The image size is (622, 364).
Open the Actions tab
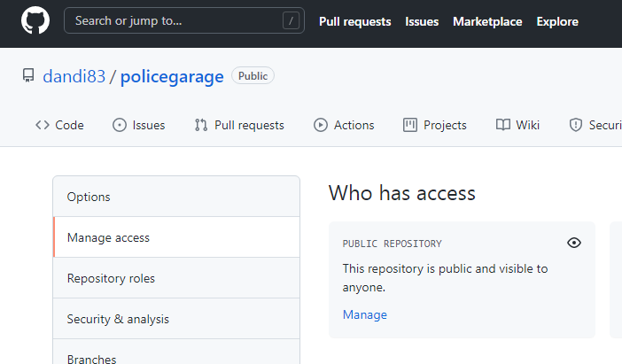(x=344, y=125)
